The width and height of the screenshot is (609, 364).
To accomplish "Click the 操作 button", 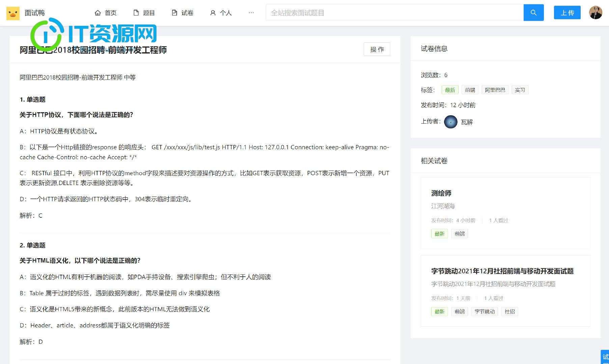I will point(377,49).
